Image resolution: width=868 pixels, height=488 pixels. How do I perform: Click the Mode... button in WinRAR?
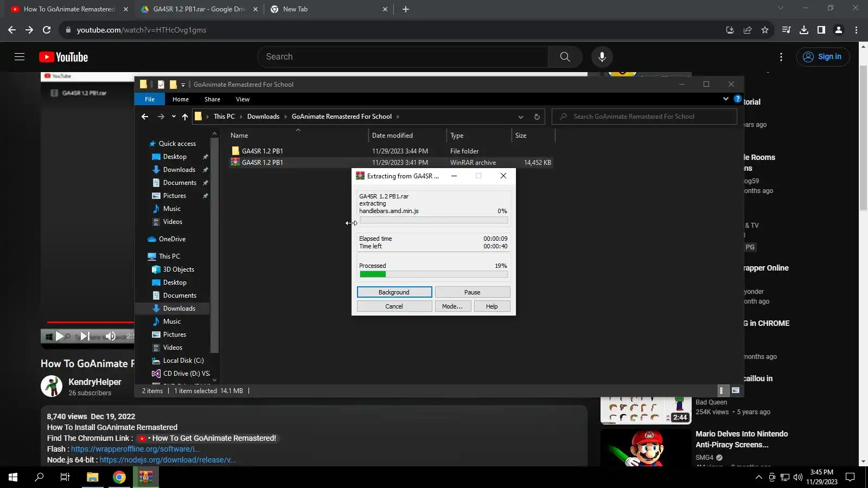pyautogui.click(x=452, y=306)
